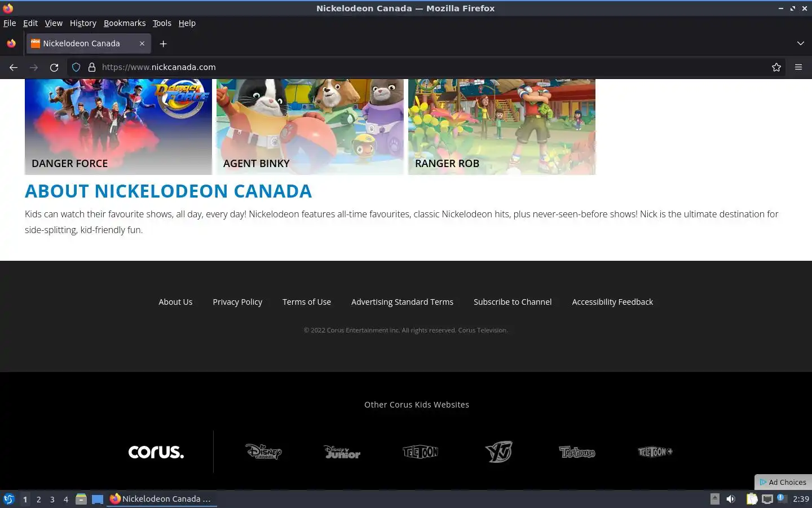Click the network tray icon

pyautogui.click(x=767, y=498)
